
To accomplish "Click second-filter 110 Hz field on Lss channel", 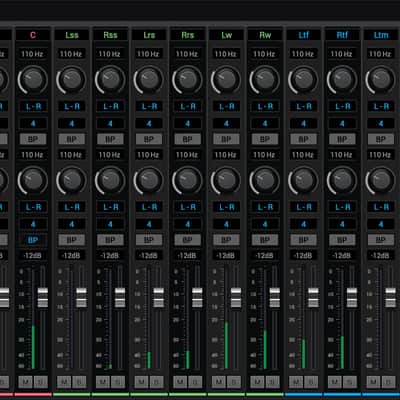I will coord(71,155).
